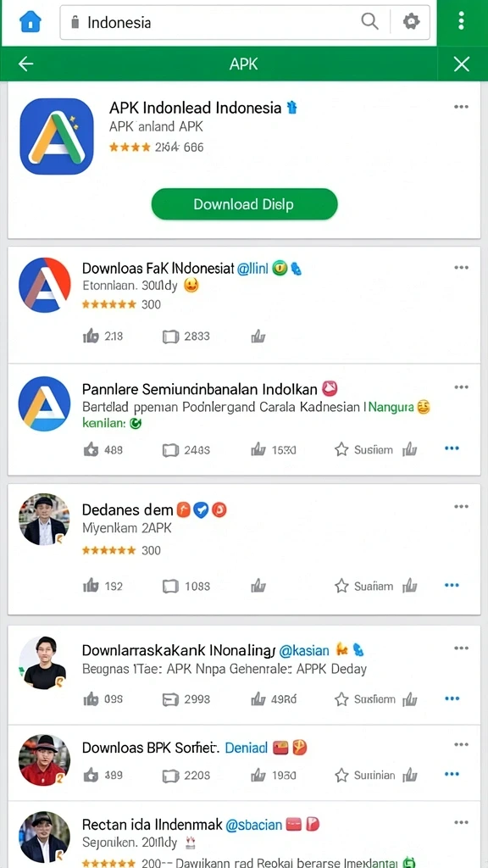Click the green Nangura link
The image size is (488, 868).
click(x=391, y=408)
